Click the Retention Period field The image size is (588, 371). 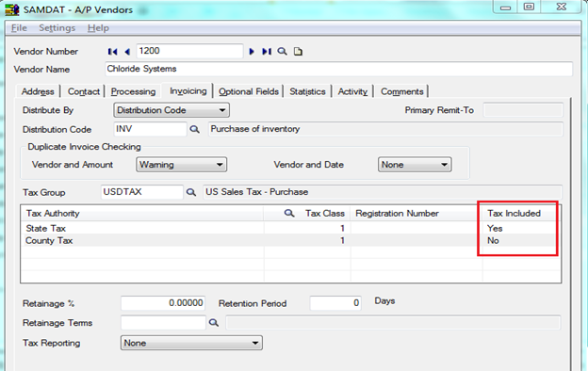pos(335,303)
